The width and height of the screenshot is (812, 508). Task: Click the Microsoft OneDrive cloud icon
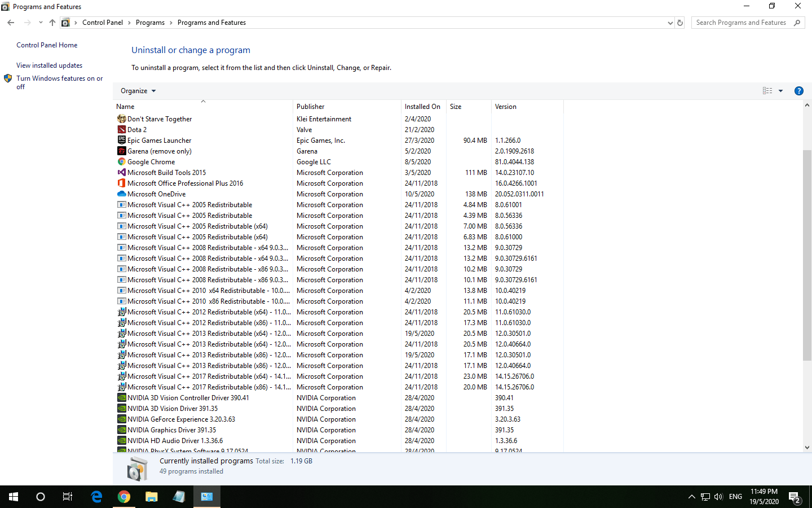(x=121, y=194)
